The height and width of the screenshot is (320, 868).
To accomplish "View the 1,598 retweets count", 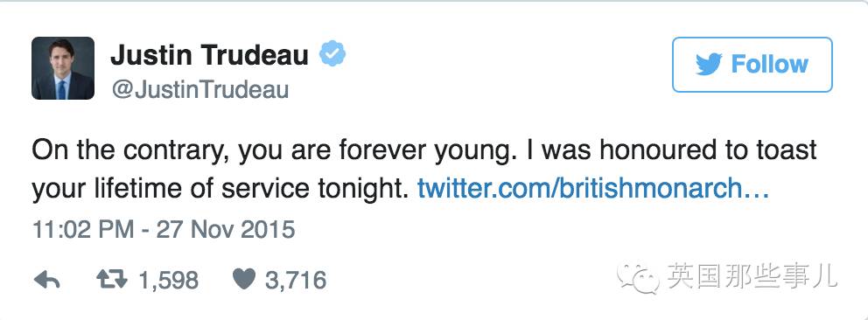I will [168, 280].
